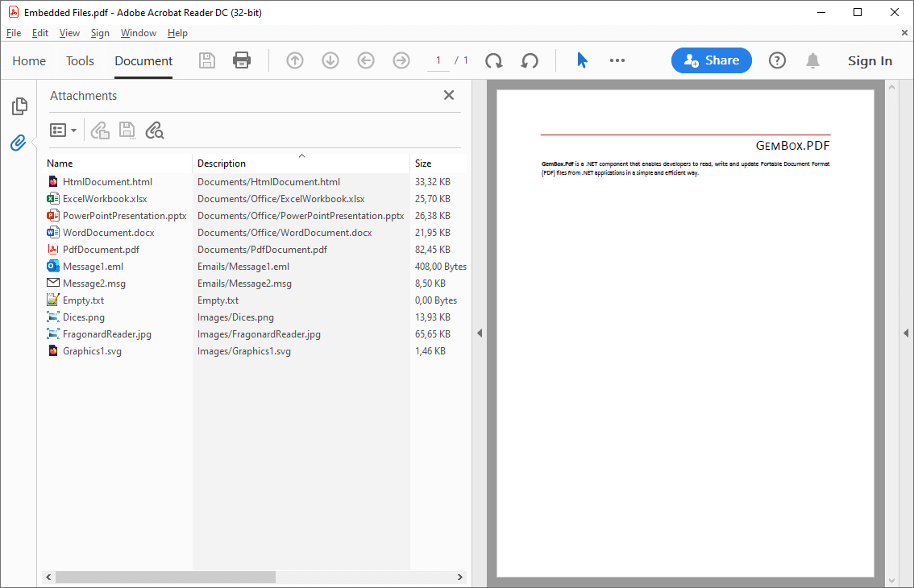The height and width of the screenshot is (588, 914).
Task: Expand the right tools pane arrow
Action: [x=906, y=333]
